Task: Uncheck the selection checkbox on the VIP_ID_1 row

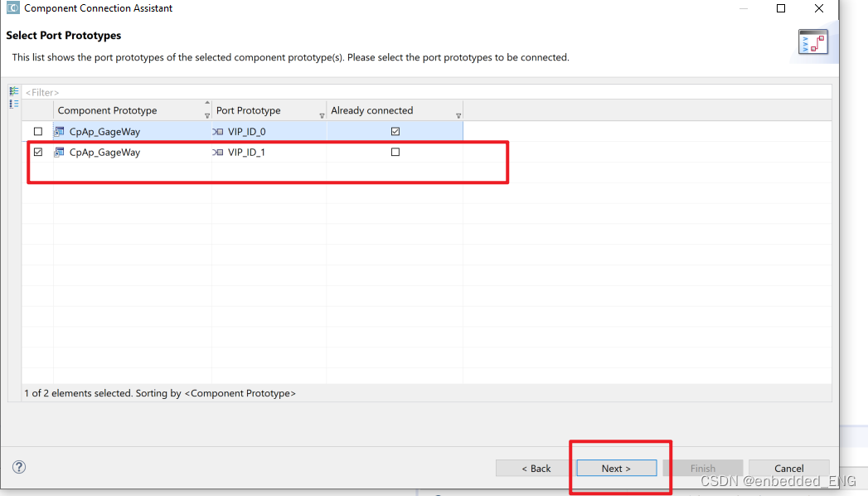Action: pyautogui.click(x=37, y=152)
